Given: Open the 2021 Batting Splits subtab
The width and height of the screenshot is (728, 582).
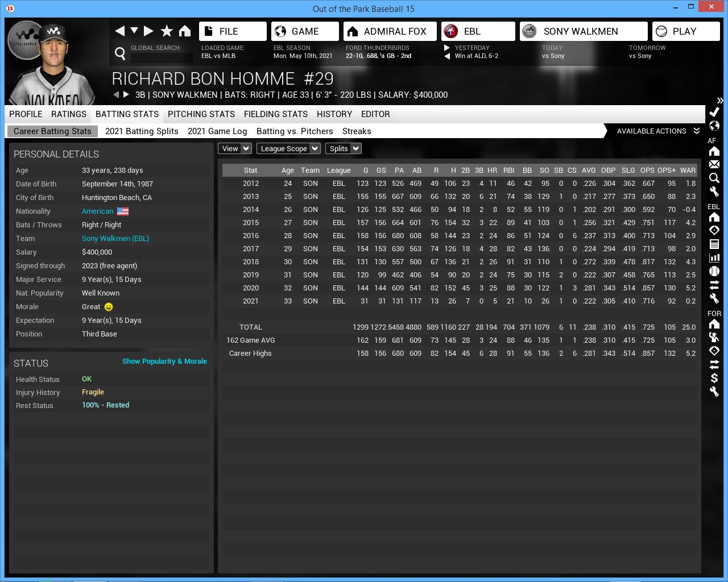Looking at the screenshot, I should click(x=142, y=131).
